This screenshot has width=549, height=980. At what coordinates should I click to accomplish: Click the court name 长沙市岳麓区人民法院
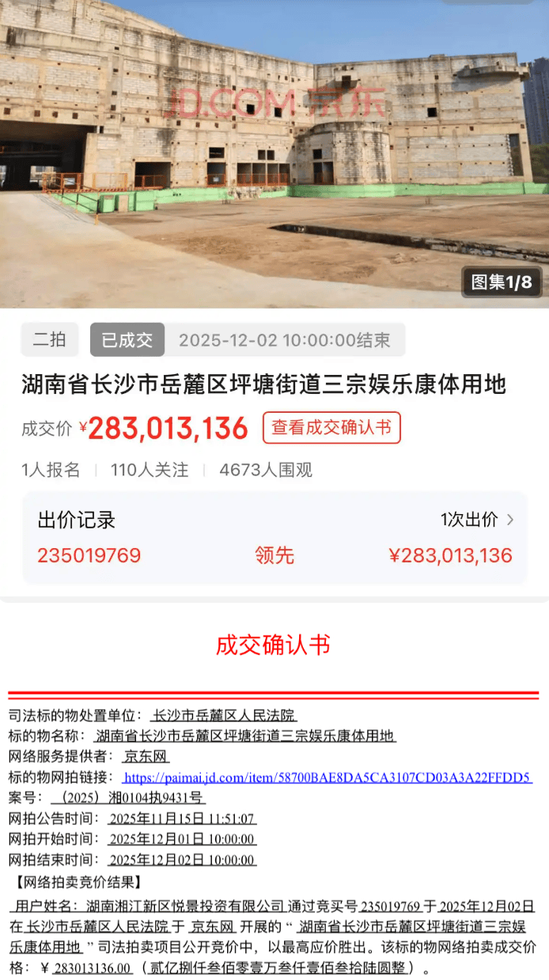(x=223, y=715)
